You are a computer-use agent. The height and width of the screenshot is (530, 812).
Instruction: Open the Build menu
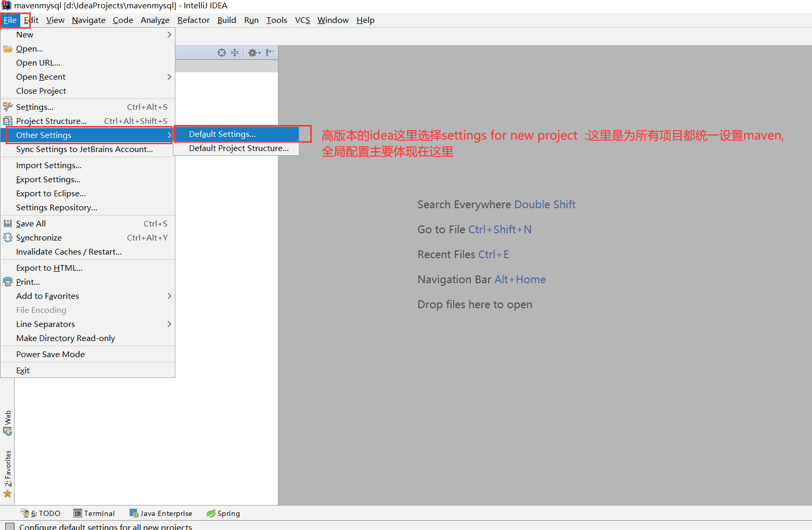227,20
